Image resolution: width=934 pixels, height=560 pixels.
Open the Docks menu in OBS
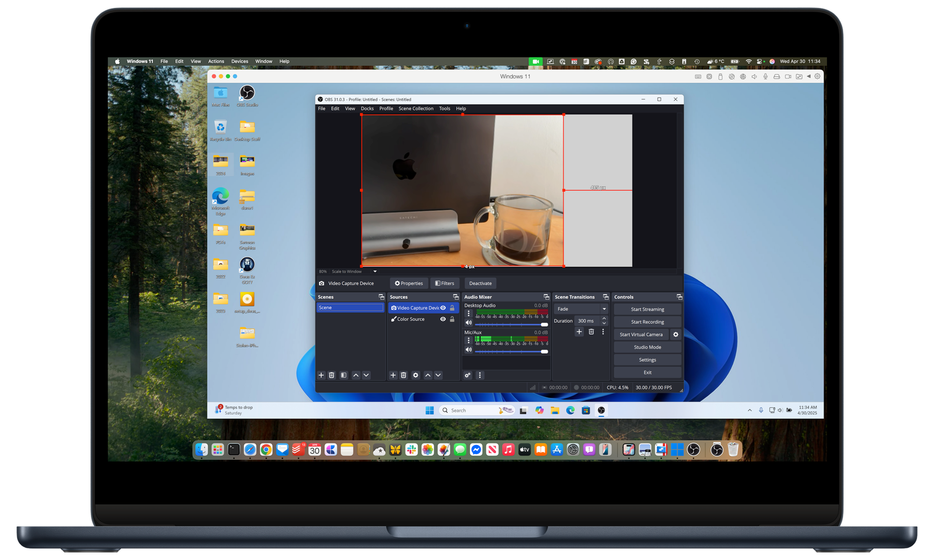(x=367, y=108)
